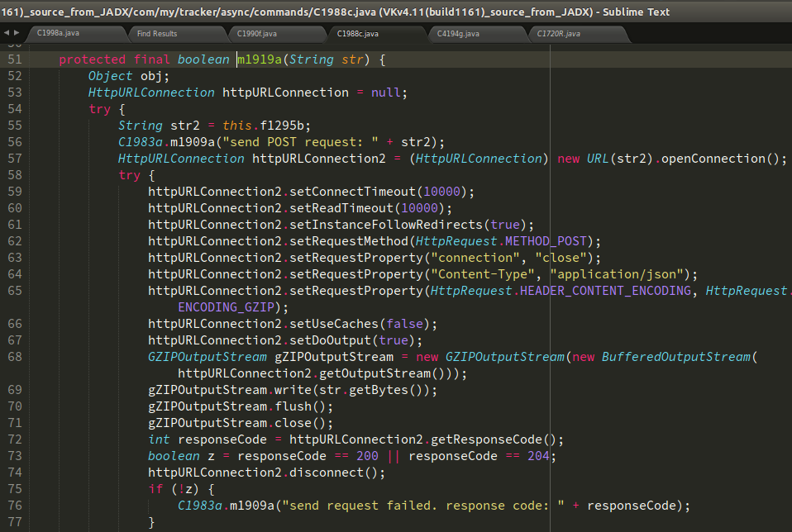This screenshot has height=532, width=792.
Task: Click line number 77 in the gutter
Action: 15,522
